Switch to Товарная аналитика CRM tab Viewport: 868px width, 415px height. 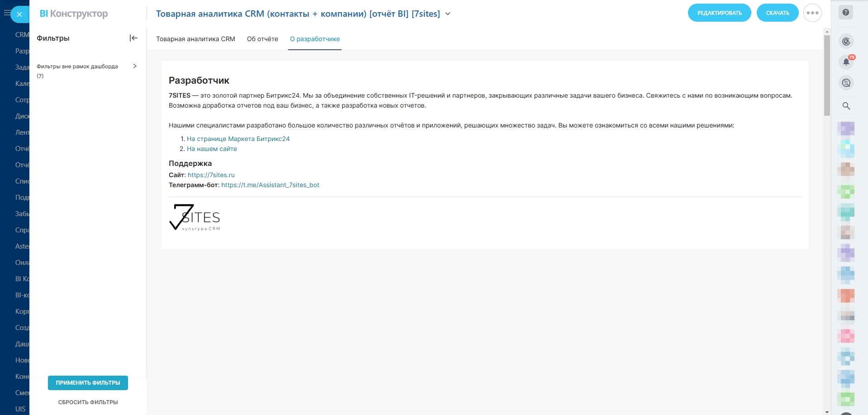(196, 39)
